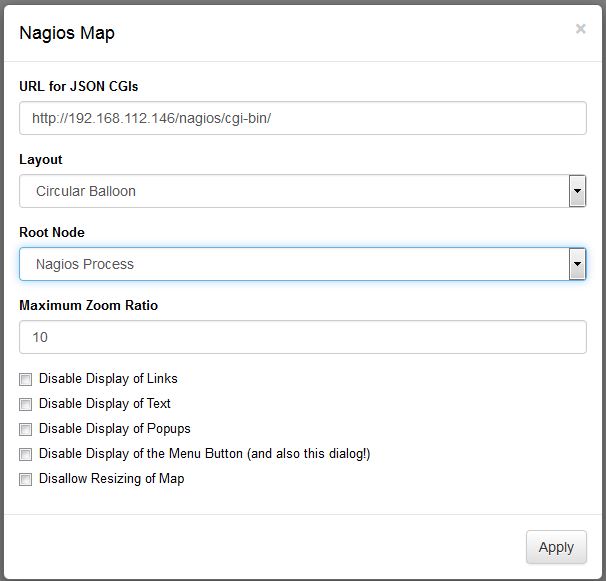The width and height of the screenshot is (606, 581).
Task: Tick the Disable Display of Text checkbox
Action: [x=26, y=404]
